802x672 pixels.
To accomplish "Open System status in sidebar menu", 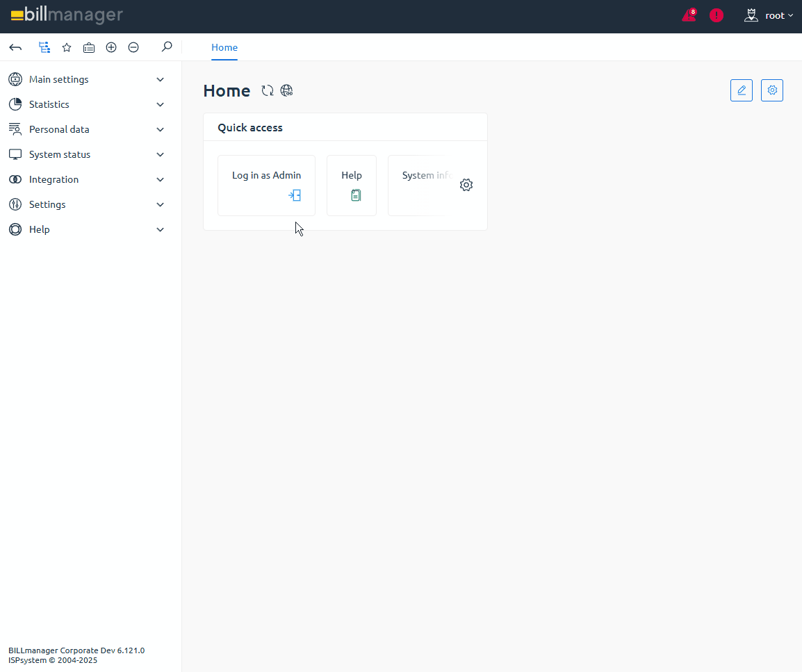I will (60, 154).
